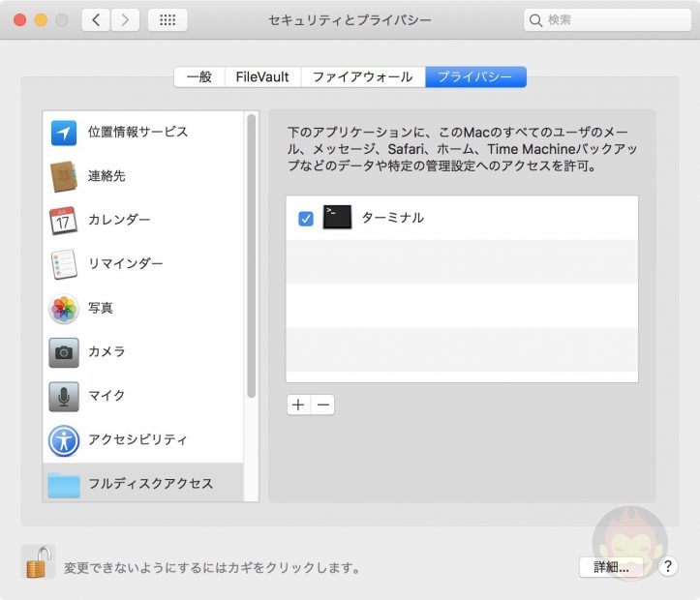This screenshot has width=700, height=600.
Task: Open the Camera privacy icon
Action: (64, 352)
